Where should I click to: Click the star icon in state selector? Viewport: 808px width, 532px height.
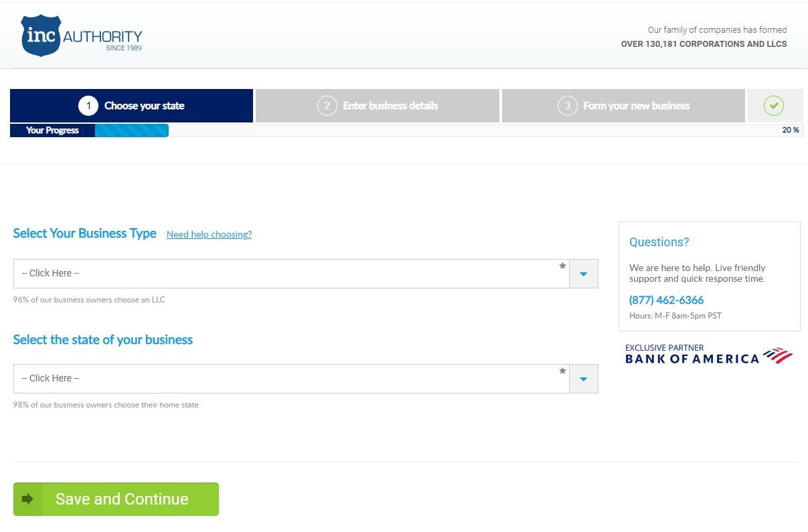[x=562, y=371]
